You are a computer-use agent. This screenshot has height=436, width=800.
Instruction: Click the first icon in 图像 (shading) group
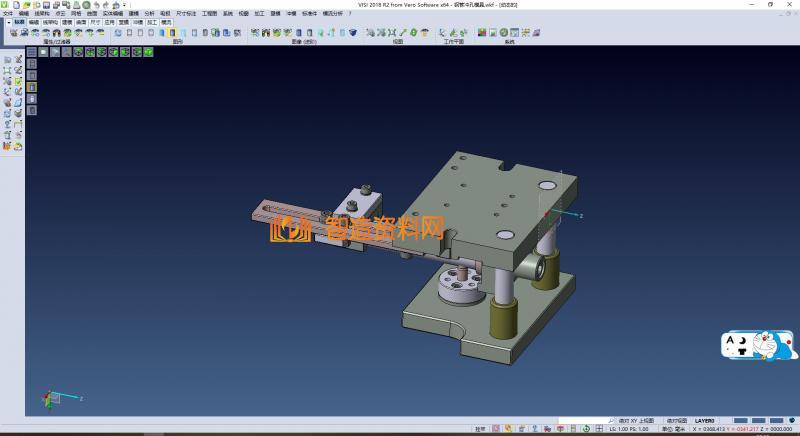254,32
